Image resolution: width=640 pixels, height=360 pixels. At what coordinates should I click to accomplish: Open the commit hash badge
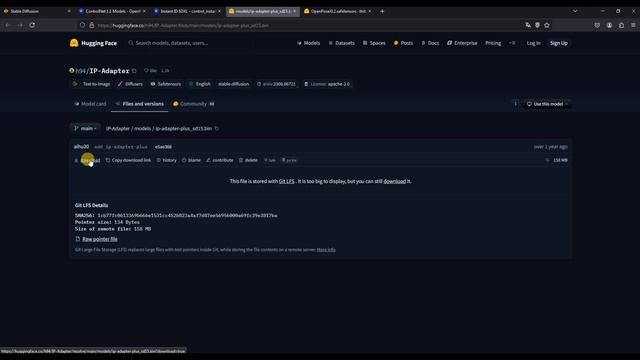(x=163, y=147)
